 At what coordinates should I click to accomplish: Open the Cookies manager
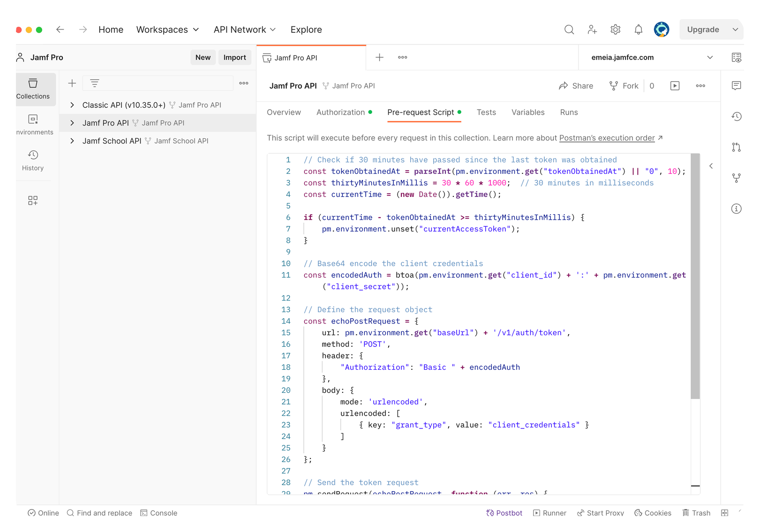[x=653, y=513]
